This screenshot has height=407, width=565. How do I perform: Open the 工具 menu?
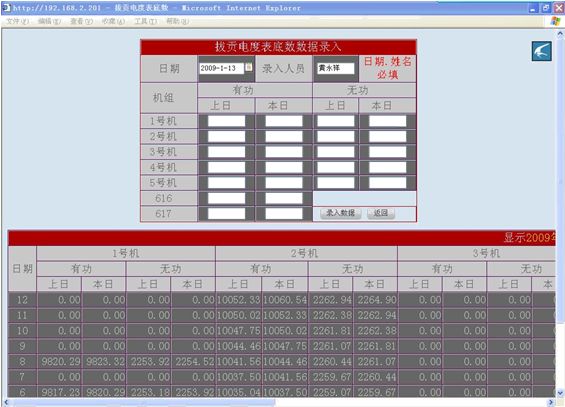coord(146,21)
